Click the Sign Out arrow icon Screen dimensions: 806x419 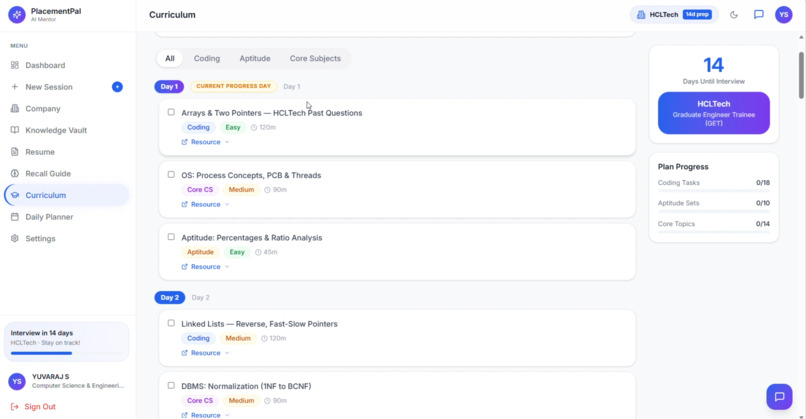tap(14, 407)
